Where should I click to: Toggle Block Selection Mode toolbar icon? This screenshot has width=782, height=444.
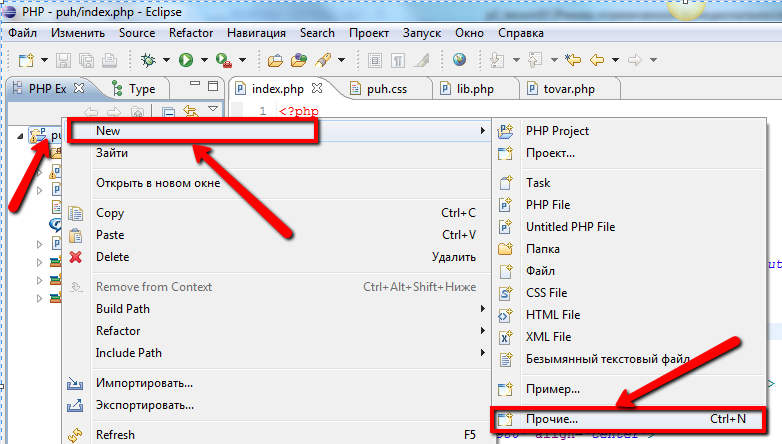(375, 60)
